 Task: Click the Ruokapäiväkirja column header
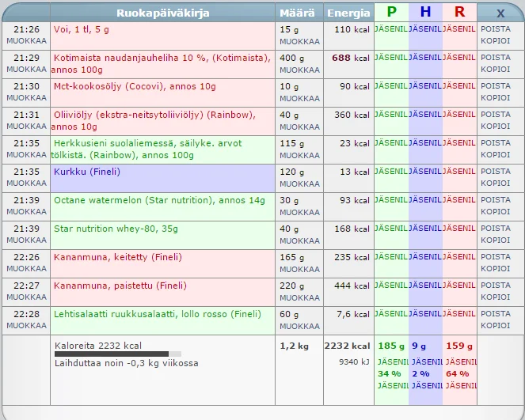(162, 13)
